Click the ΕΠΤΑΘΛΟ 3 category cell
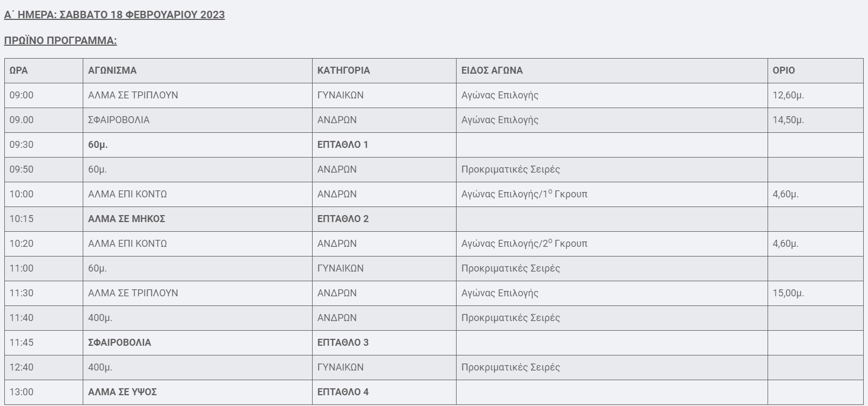Screen dimensions: 868x406 343,343
